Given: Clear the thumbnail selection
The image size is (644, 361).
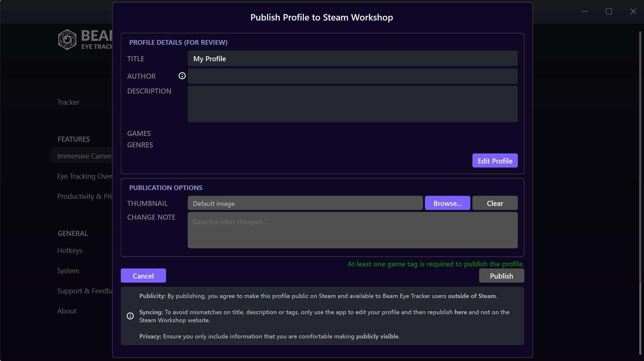Looking at the screenshot, I should 495,203.
